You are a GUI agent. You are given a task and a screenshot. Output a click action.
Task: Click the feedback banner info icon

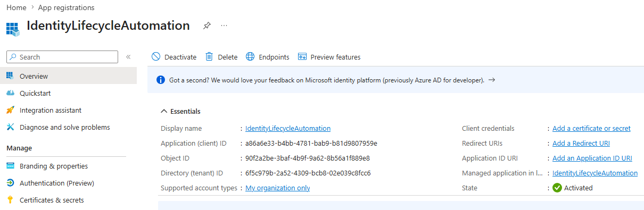[x=161, y=80]
